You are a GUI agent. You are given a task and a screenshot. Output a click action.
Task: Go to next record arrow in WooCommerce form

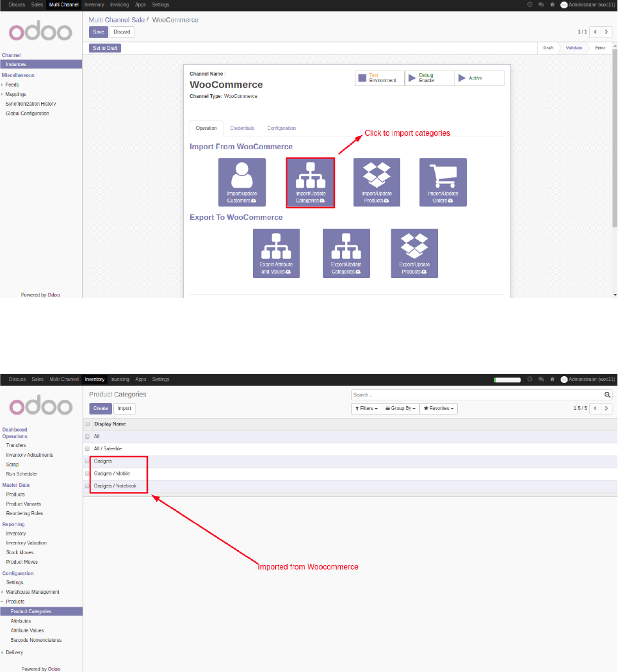(x=606, y=32)
